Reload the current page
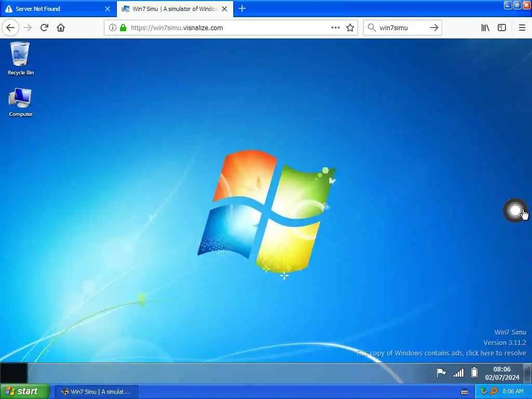Image resolution: width=532 pixels, height=399 pixels. click(x=44, y=28)
